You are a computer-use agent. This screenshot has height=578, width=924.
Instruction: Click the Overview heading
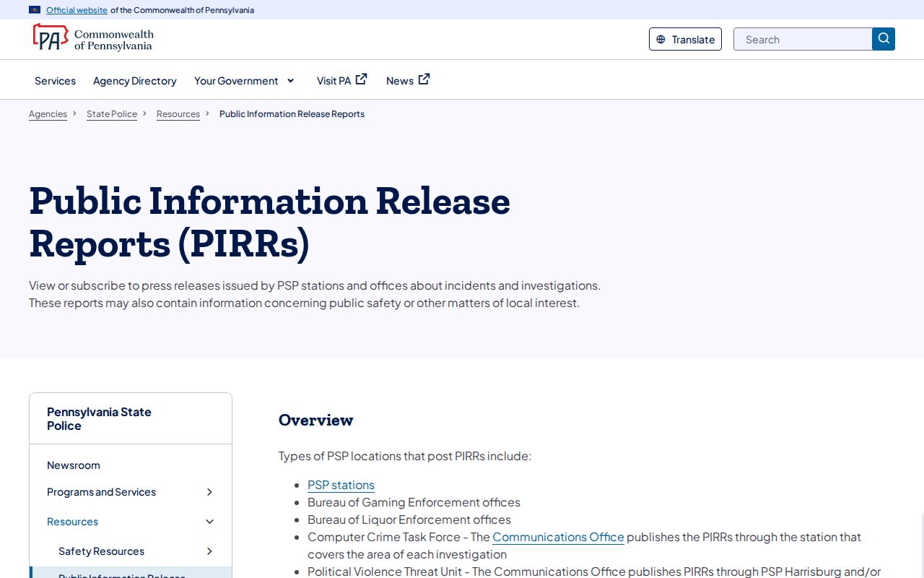(x=316, y=420)
